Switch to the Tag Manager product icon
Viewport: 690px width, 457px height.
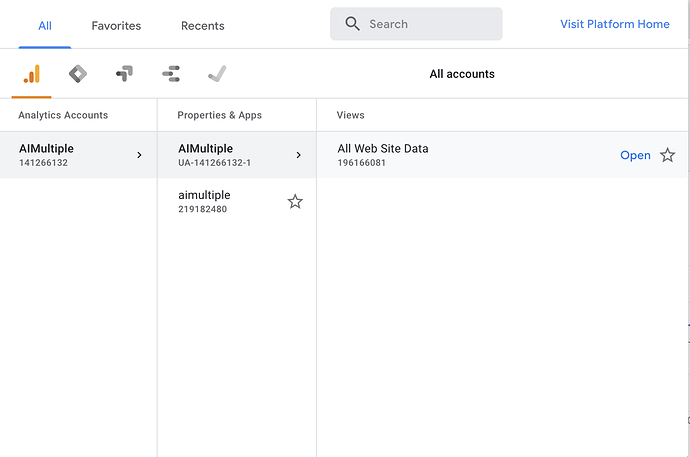pos(78,74)
